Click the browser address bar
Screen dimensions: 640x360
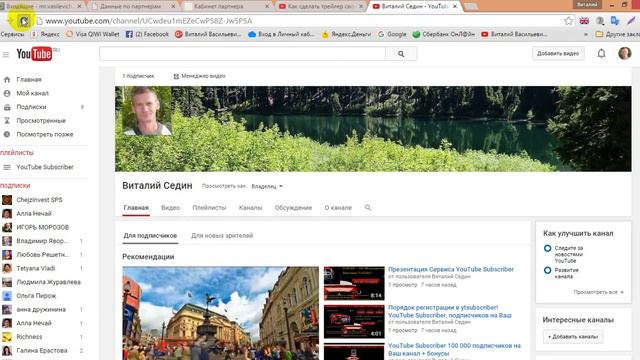coord(302,21)
